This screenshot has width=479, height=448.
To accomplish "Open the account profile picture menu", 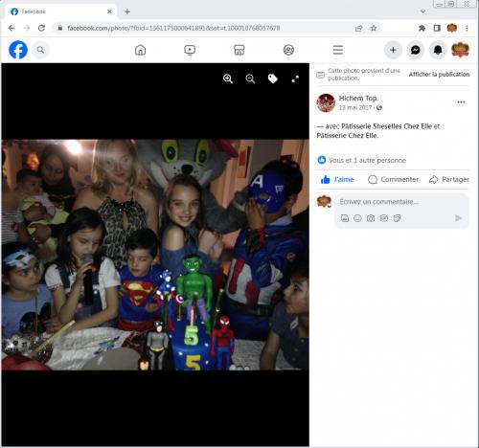I will [460, 50].
